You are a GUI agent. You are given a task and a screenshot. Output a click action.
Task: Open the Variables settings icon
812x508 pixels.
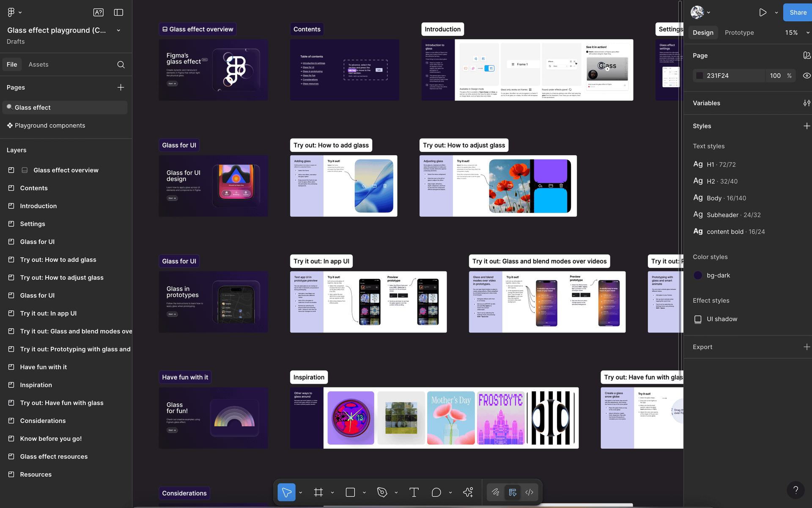[807, 103]
